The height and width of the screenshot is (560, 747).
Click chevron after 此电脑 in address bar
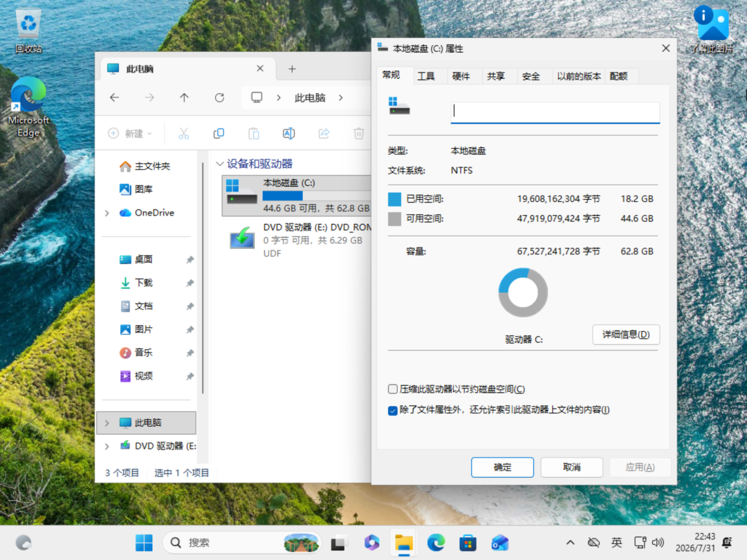pos(340,97)
